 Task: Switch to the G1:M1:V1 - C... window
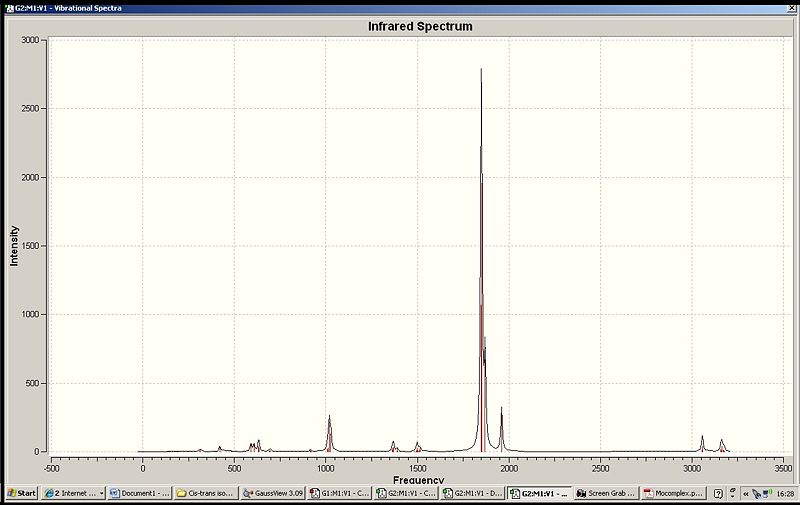(x=339, y=493)
